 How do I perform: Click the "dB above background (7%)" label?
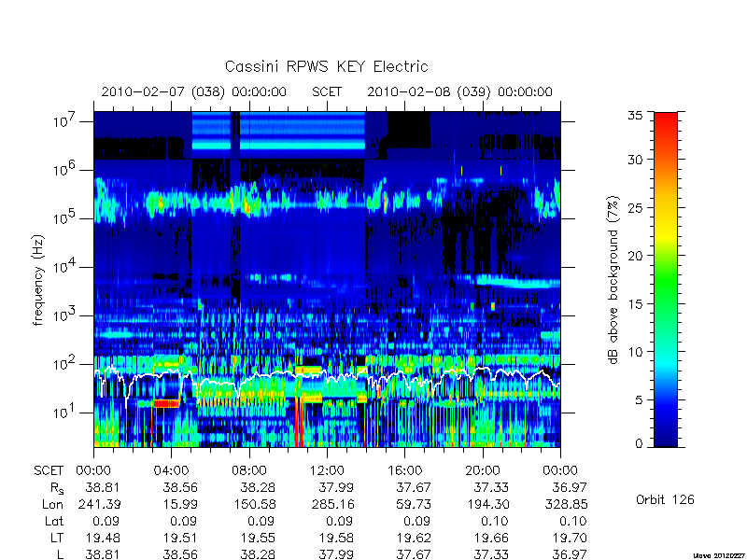click(x=613, y=280)
